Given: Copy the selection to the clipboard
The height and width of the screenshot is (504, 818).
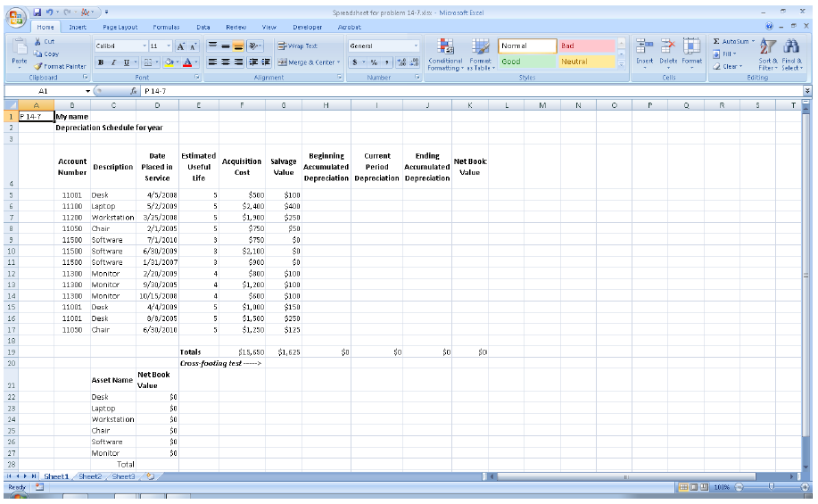Looking at the screenshot, I should click(45, 54).
